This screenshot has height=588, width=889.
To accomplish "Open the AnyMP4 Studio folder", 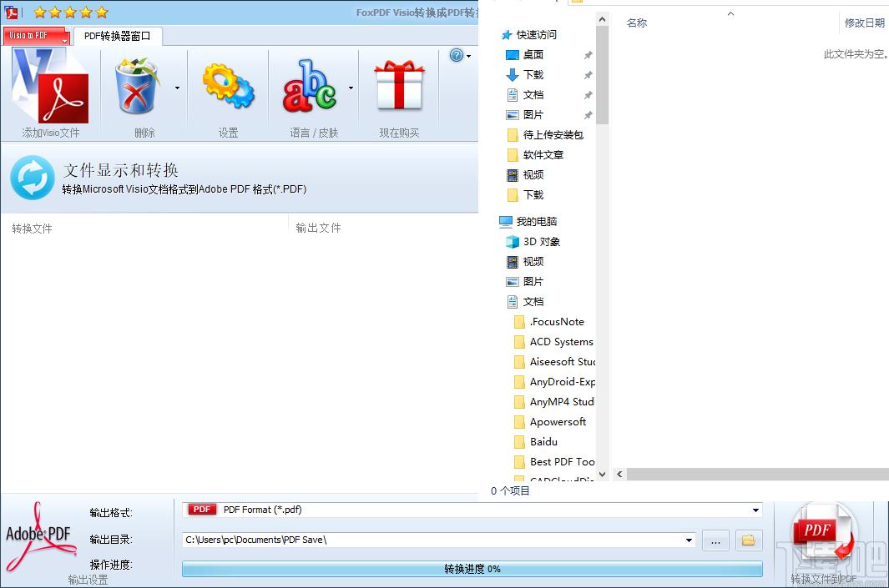I will click(x=554, y=402).
